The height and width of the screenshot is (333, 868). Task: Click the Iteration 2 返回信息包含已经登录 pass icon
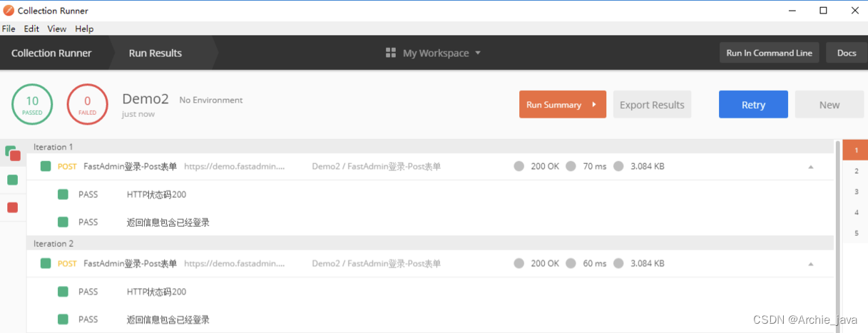63,319
